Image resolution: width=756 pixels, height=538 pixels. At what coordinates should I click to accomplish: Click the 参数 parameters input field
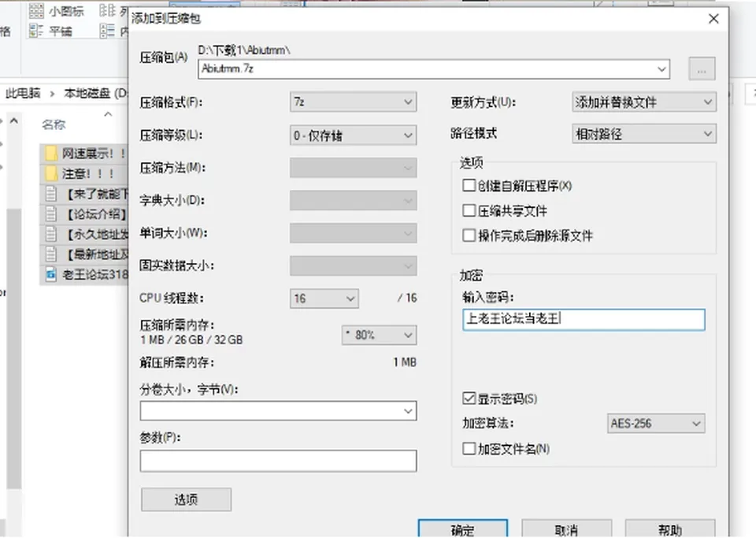coord(278,461)
